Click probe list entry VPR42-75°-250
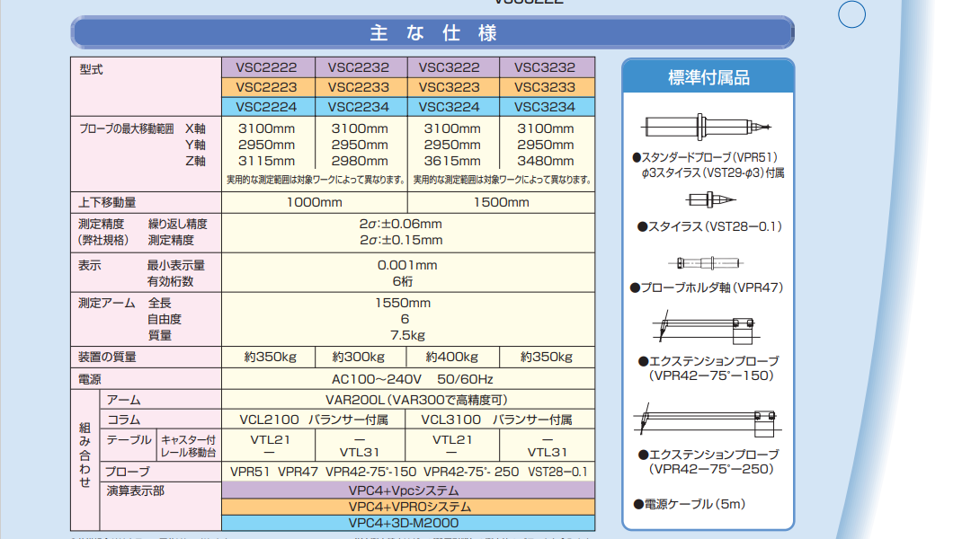The height and width of the screenshot is (539, 980). 471,473
